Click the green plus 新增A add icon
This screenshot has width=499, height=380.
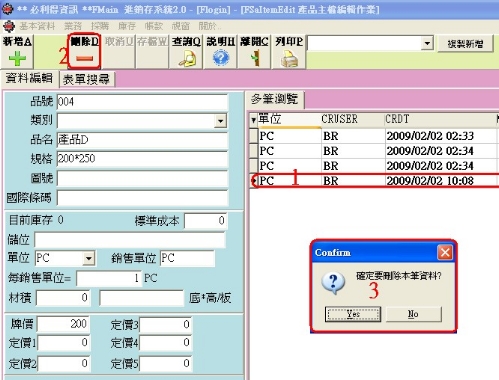17,59
